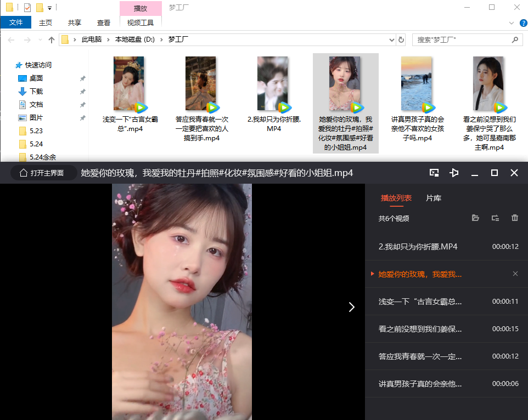Image resolution: width=528 pixels, height=420 pixels.
Task: Open the 查看 ribbon tab
Action: point(104,22)
